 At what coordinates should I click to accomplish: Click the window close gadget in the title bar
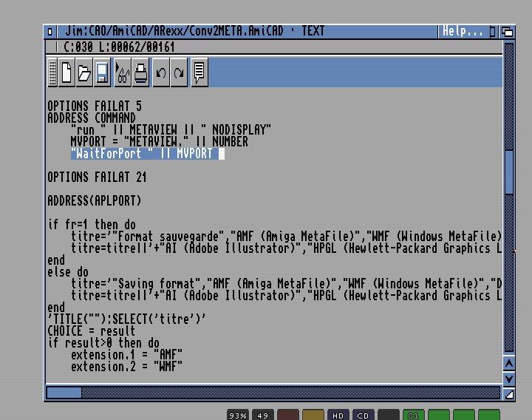pyautogui.click(x=50, y=32)
